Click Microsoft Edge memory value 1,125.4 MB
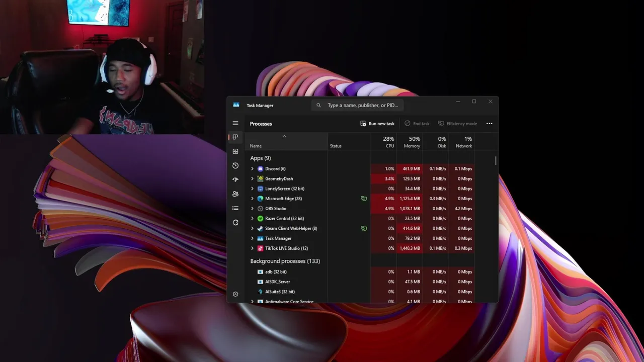 click(410, 199)
